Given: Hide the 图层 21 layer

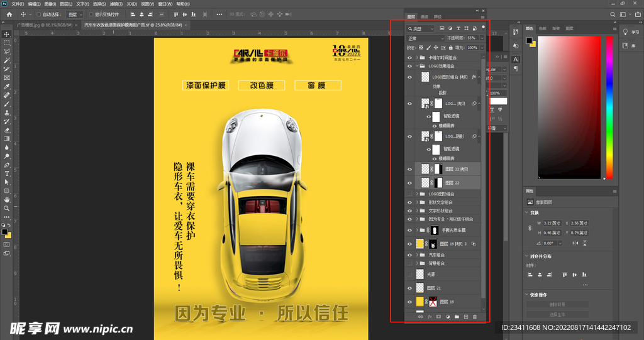Looking at the screenshot, I should pos(410,288).
